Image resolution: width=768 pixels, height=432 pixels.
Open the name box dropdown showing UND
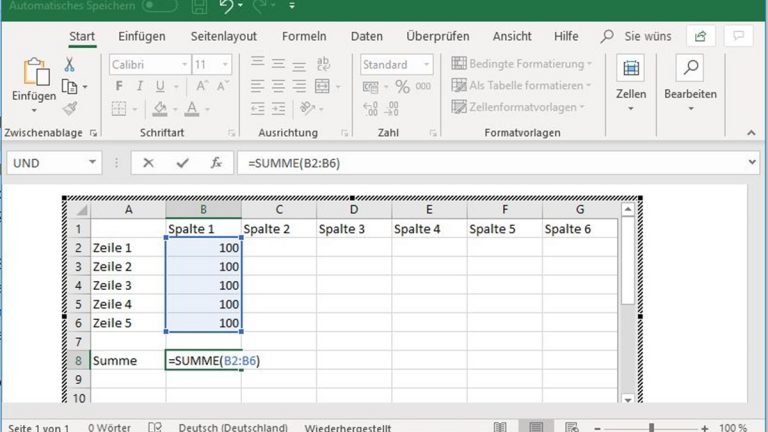pyautogui.click(x=93, y=163)
